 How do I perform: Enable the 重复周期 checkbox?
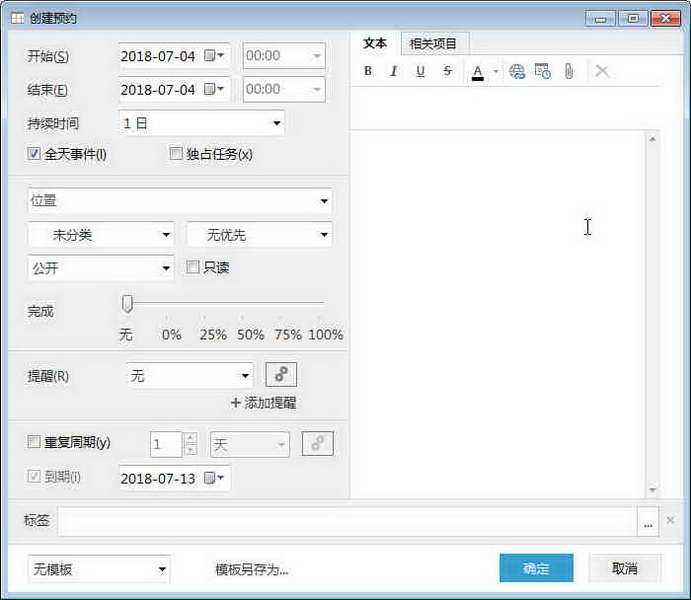(x=35, y=442)
